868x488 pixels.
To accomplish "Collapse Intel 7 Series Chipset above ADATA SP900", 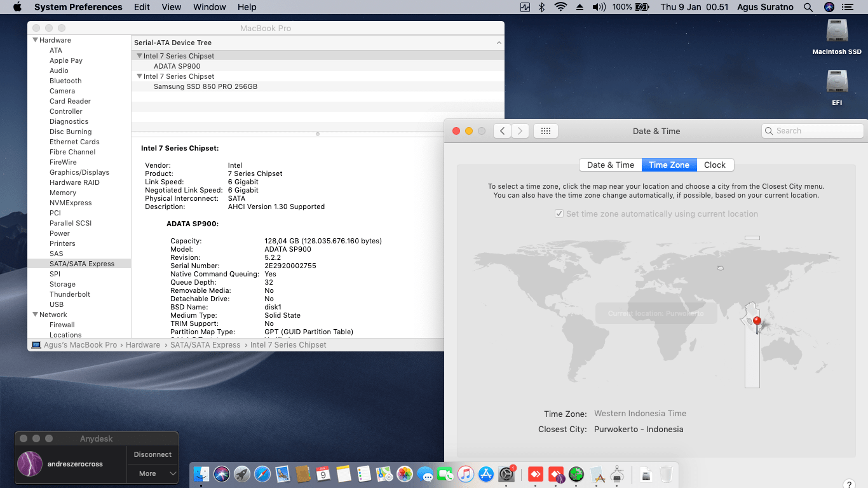I will pos(139,56).
